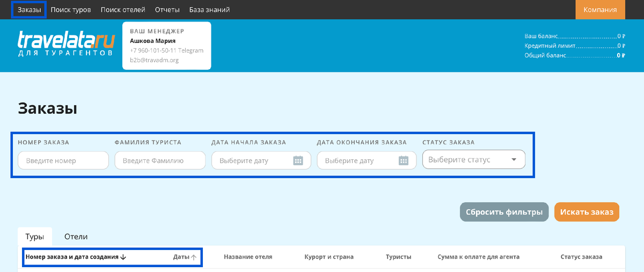Image resolution: width=644 pixels, height=272 pixels.
Task: Click down arrow sort icon by order number
Action: [x=123, y=257]
